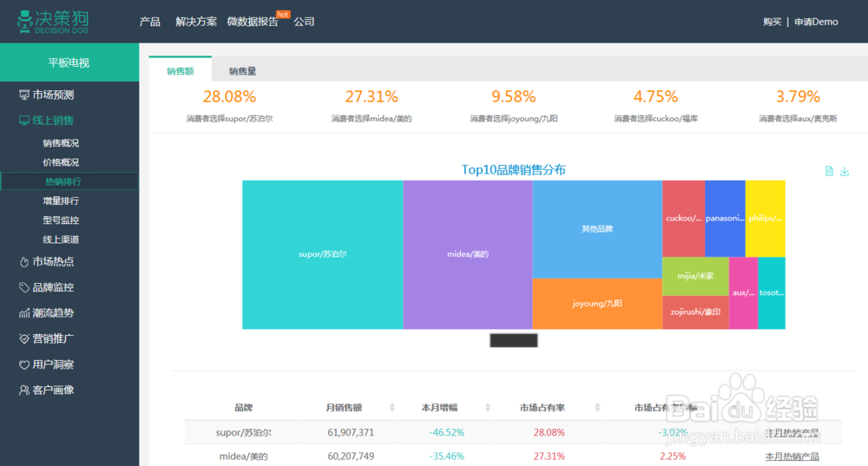Sort table by 本月增幅 arrows
The height and width of the screenshot is (466, 868).
[488, 407]
